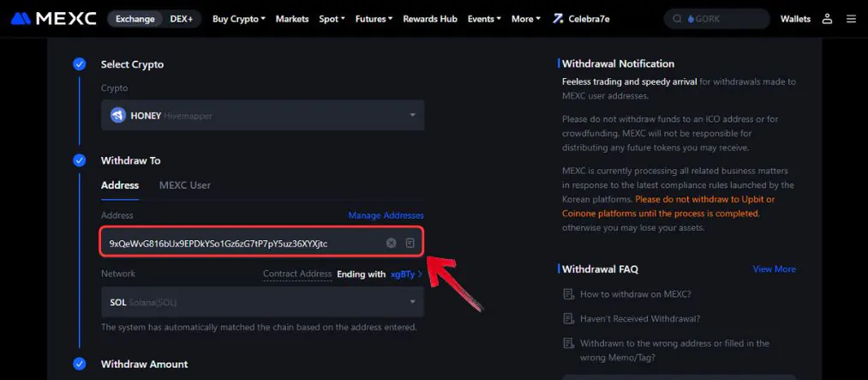Viewport: 868px width, 380px height.
Task: Click the MEXC logo
Action: click(x=53, y=19)
